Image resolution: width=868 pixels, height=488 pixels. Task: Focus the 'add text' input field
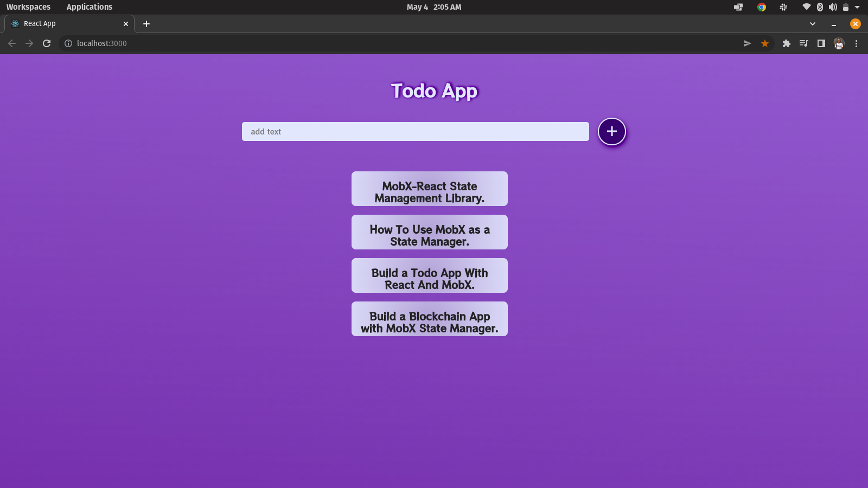click(416, 132)
